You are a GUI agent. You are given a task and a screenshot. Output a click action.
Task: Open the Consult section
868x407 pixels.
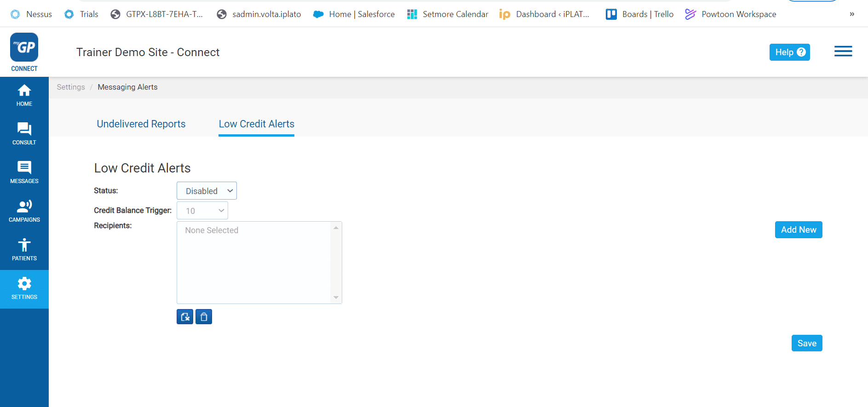pos(24,134)
